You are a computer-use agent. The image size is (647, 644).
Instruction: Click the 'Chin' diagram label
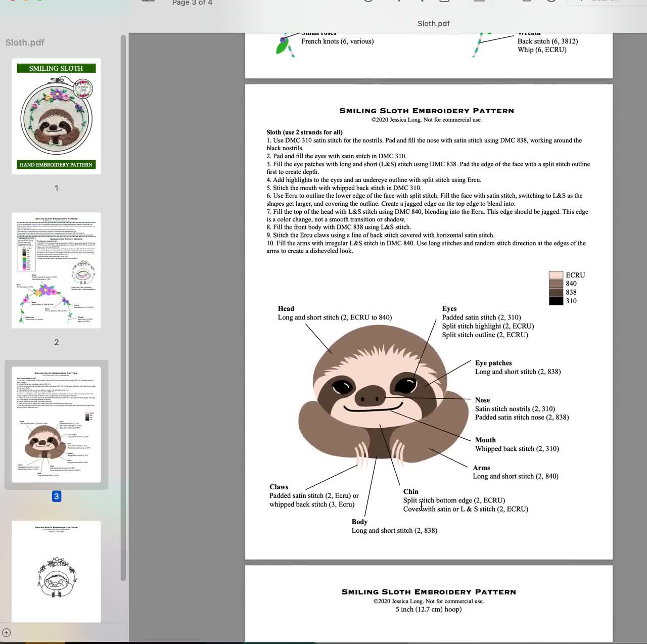[411, 492]
